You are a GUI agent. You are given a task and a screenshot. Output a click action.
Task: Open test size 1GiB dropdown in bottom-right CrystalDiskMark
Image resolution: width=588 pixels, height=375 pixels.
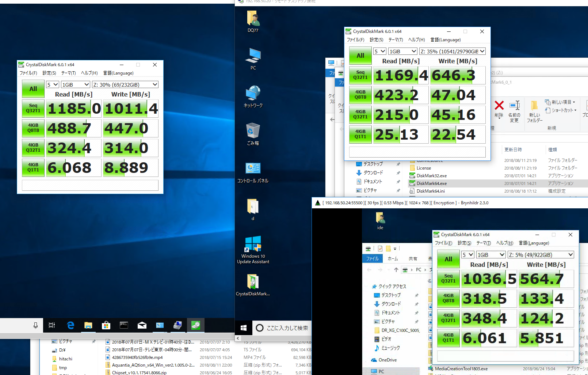(x=491, y=255)
